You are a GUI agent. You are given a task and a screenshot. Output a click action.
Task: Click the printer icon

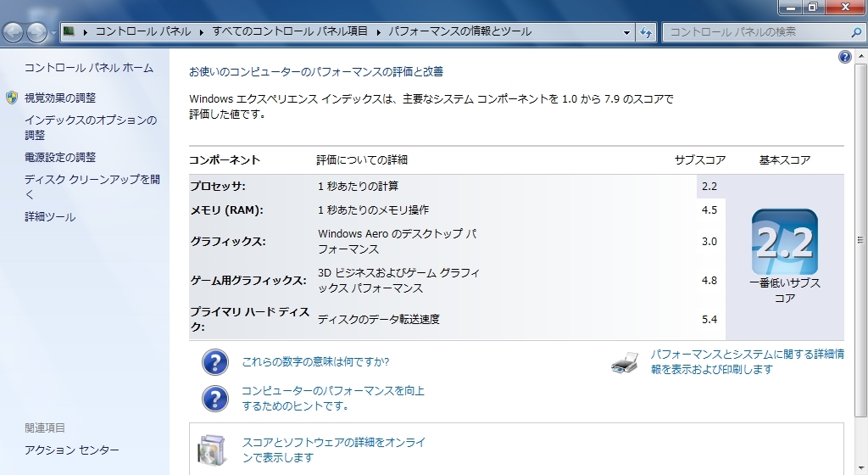coord(625,362)
